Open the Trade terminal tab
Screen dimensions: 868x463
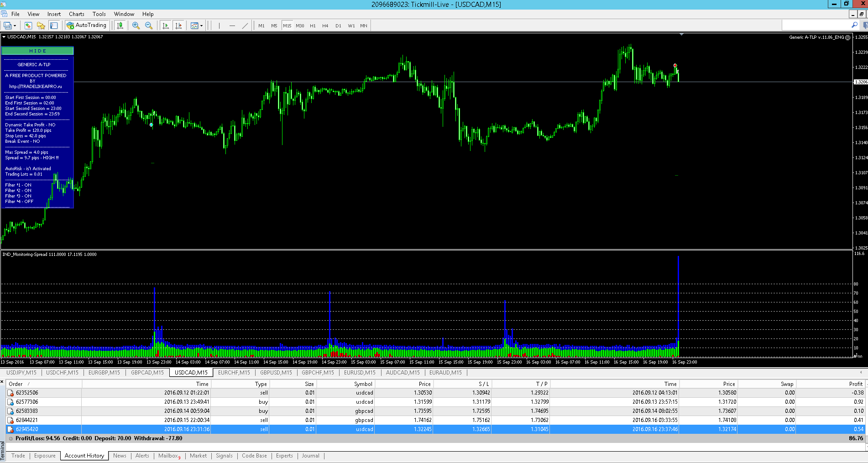(18, 456)
